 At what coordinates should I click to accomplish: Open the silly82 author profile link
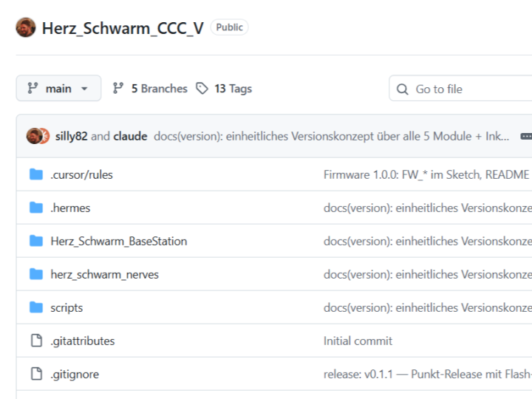coord(71,137)
